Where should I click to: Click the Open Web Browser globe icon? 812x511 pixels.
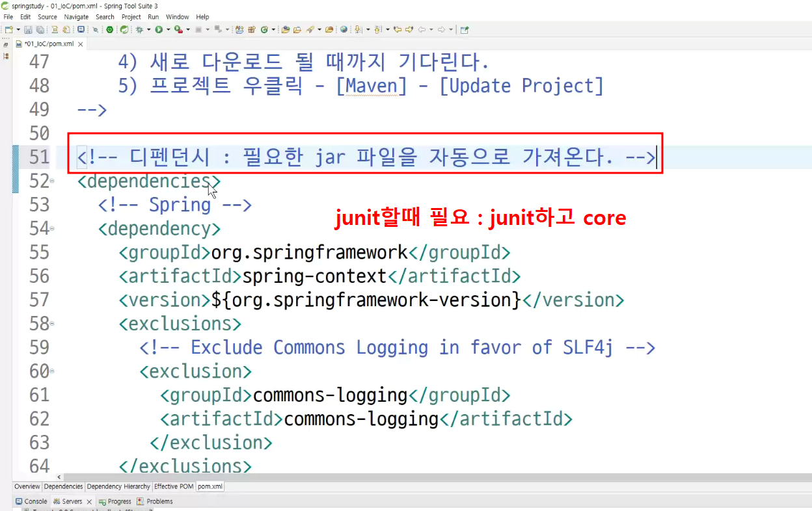click(344, 29)
